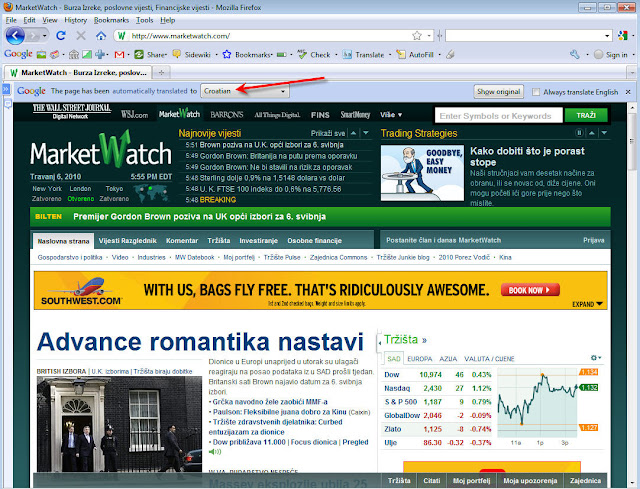Click the Dow index row label

(x=391, y=374)
